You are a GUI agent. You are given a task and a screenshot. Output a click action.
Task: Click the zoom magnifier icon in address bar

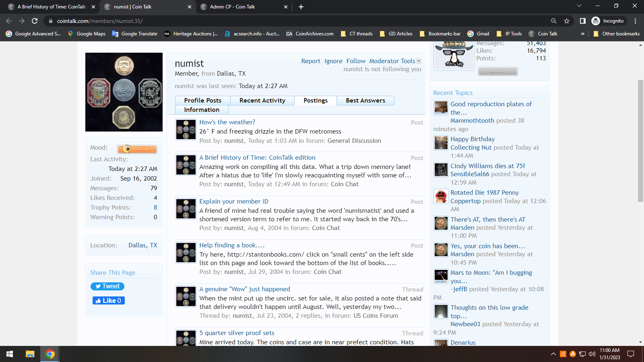pyautogui.click(x=554, y=21)
